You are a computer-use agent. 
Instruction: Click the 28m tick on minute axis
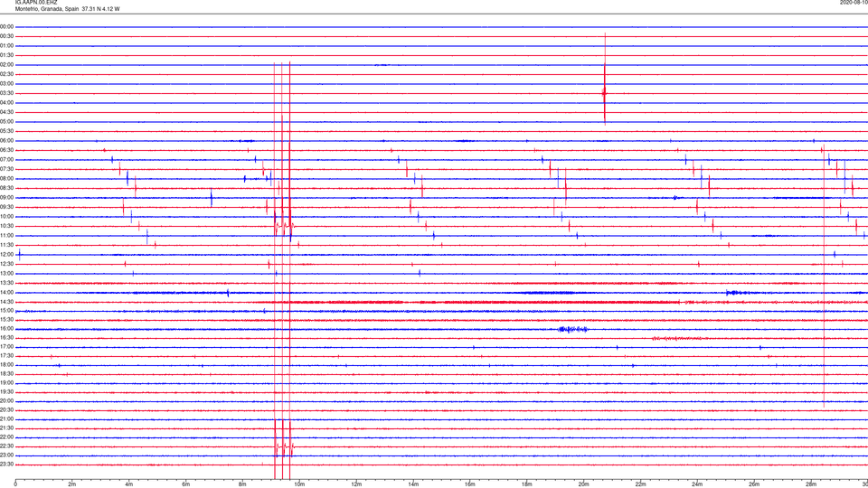click(x=811, y=484)
